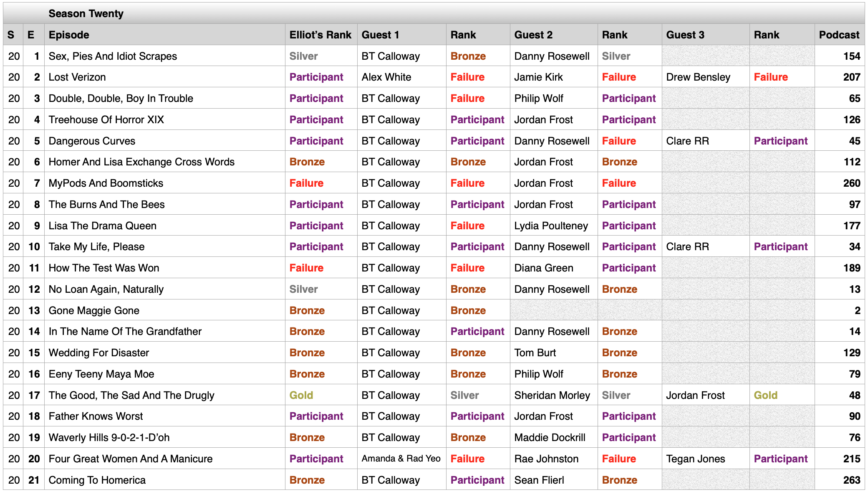Select the Guest 3 column header

click(685, 35)
